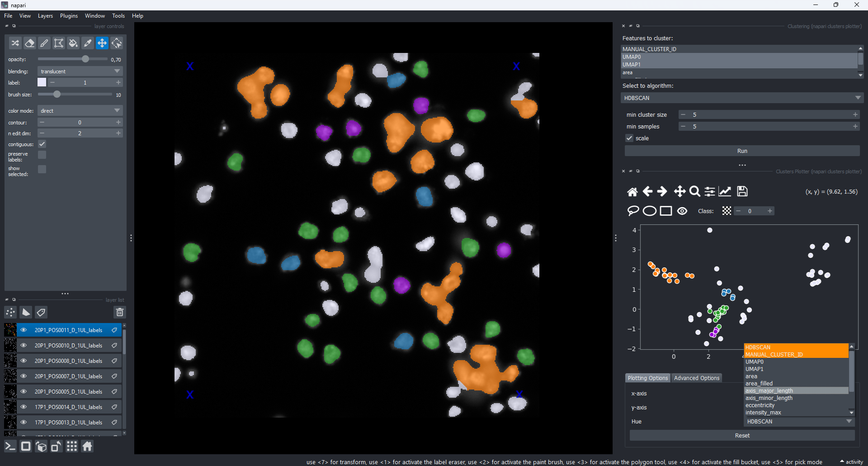Choose the ellipse selector

pos(650,211)
